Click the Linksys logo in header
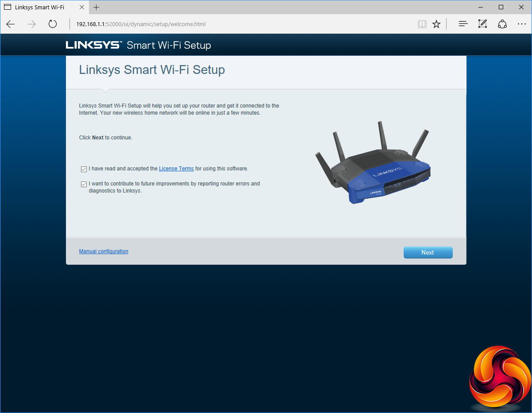This screenshot has width=532, height=413. [x=93, y=45]
